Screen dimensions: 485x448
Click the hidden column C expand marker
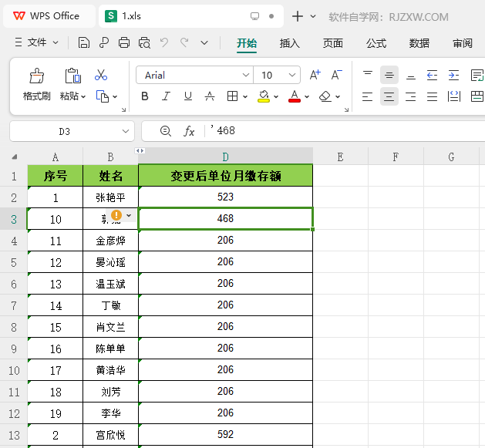(x=140, y=150)
